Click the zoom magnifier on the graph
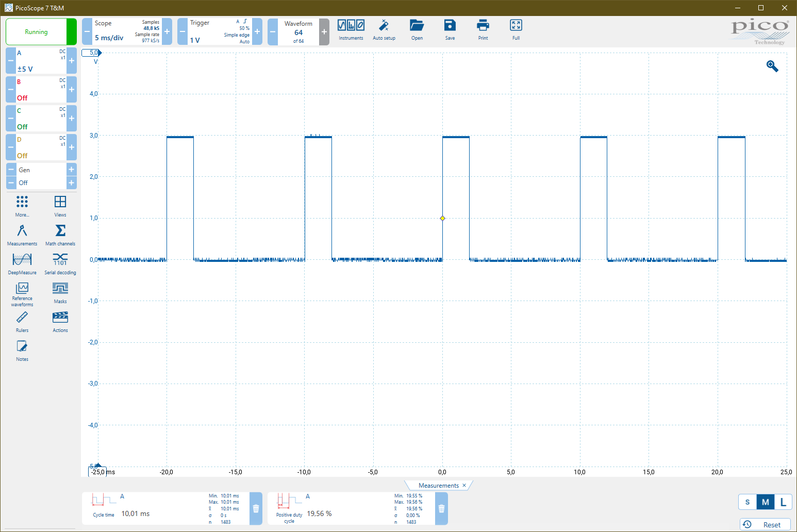Viewport: 797px width, 532px height. 772,66
